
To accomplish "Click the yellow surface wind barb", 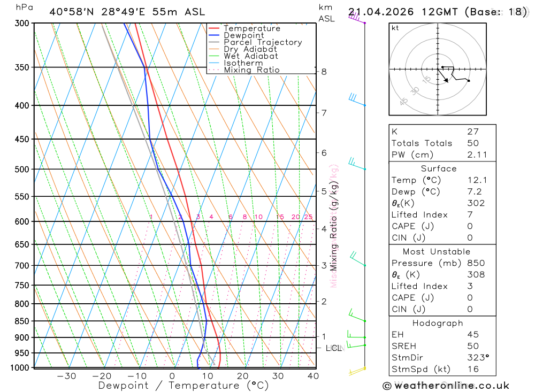I will (x=357, y=371).
